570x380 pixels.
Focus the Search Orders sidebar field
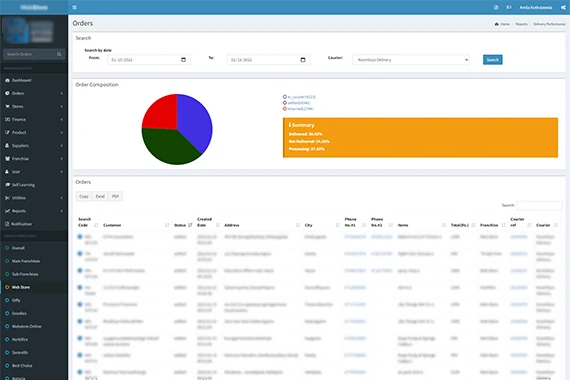tap(34, 54)
